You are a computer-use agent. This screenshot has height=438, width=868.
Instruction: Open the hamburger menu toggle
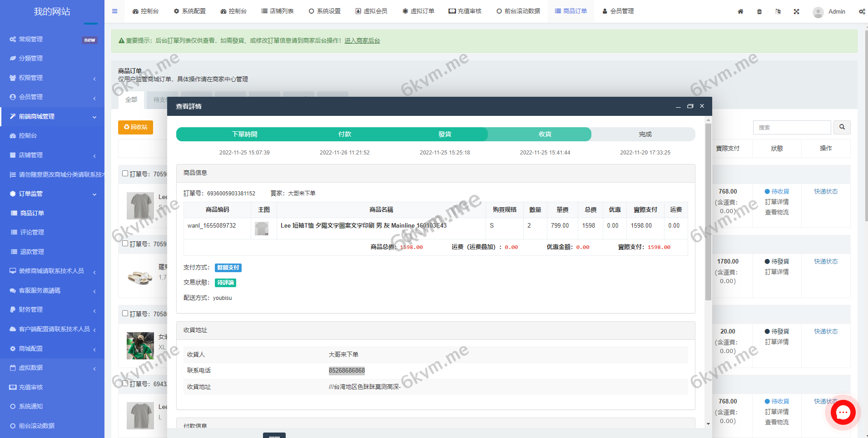point(114,11)
